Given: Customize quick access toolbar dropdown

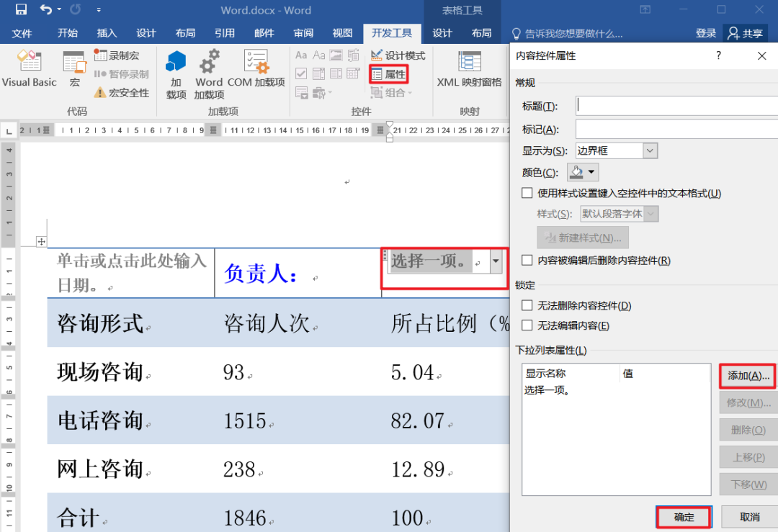Looking at the screenshot, I should pyautogui.click(x=99, y=9).
